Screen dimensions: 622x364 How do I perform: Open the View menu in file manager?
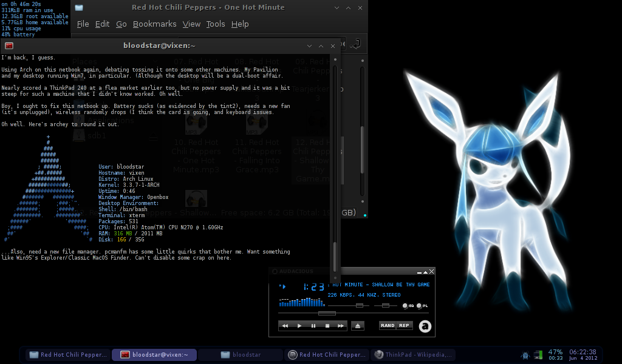(x=191, y=24)
